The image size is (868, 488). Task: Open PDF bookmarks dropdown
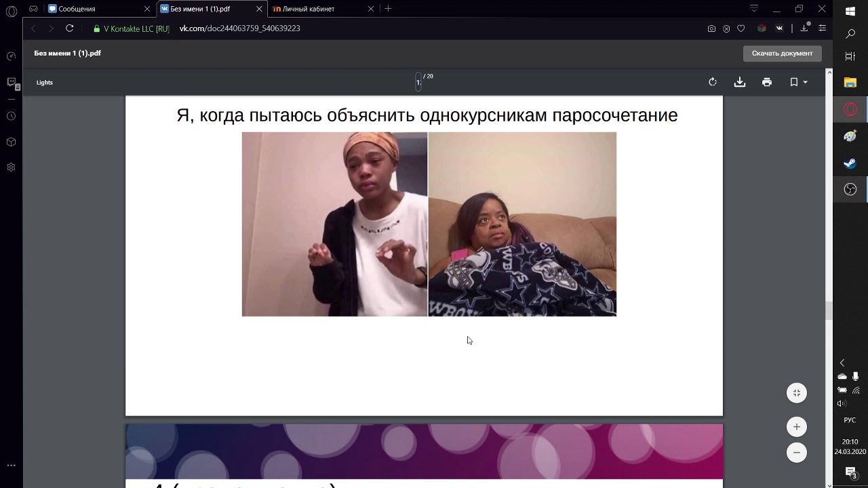click(x=798, y=82)
